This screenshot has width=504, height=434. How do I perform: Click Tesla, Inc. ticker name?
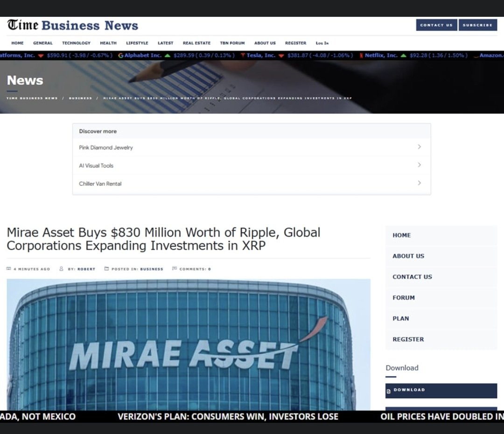[x=261, y=55]
